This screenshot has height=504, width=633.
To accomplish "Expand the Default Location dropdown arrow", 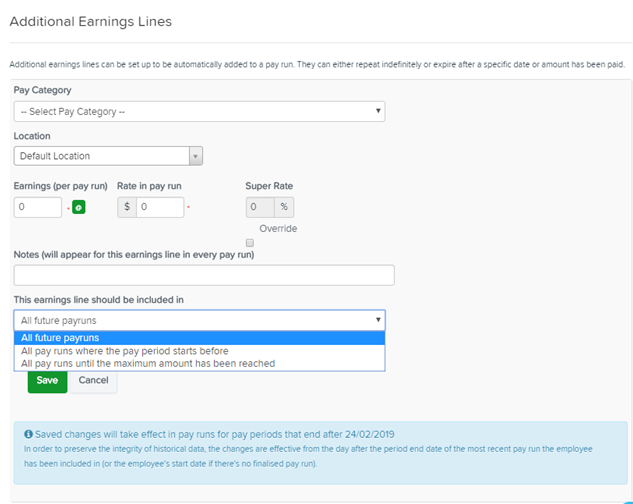I will 196,156.
